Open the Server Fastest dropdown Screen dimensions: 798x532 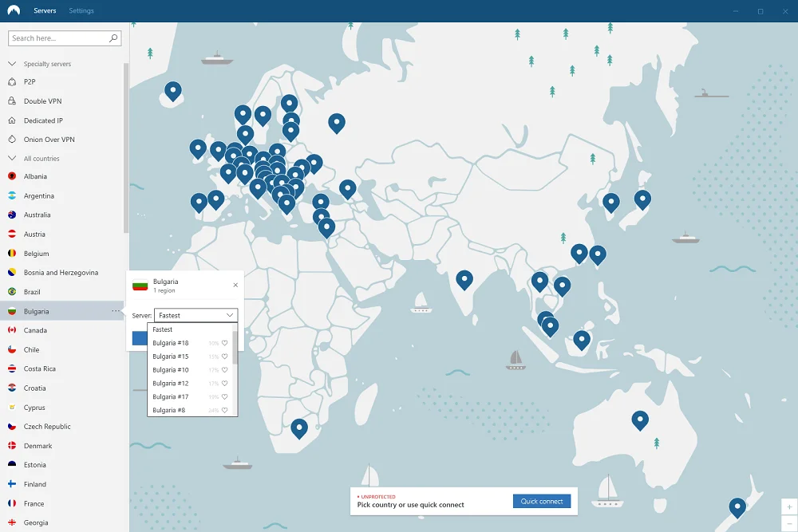[196, 315]
